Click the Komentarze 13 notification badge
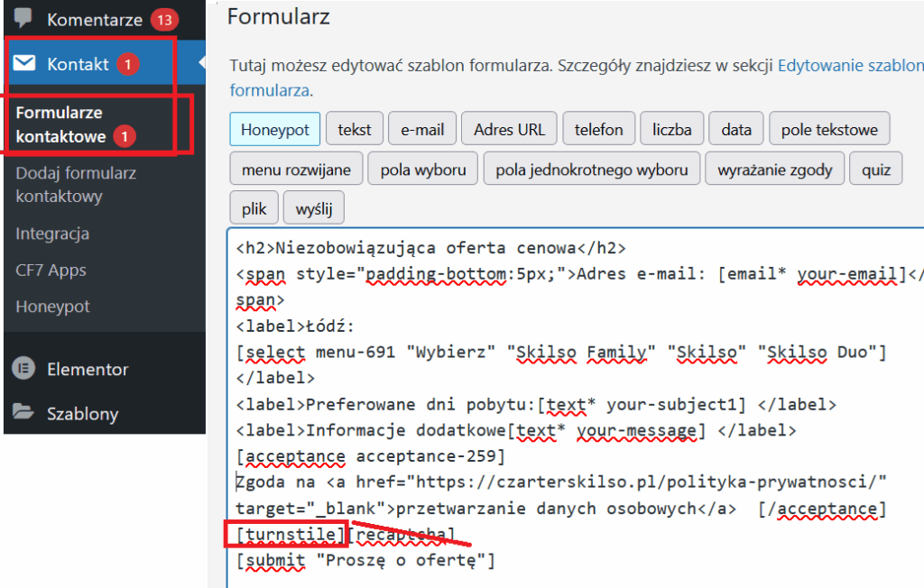 coord(164,19)
